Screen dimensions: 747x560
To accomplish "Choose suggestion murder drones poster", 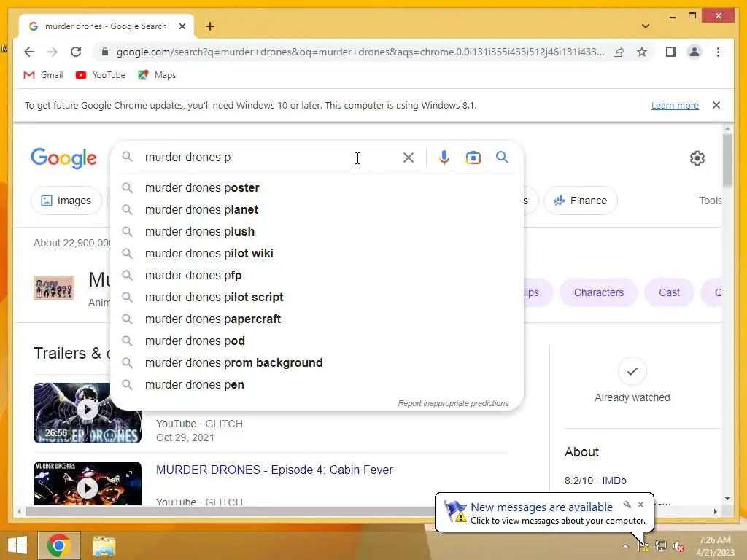I will [317, 187].
